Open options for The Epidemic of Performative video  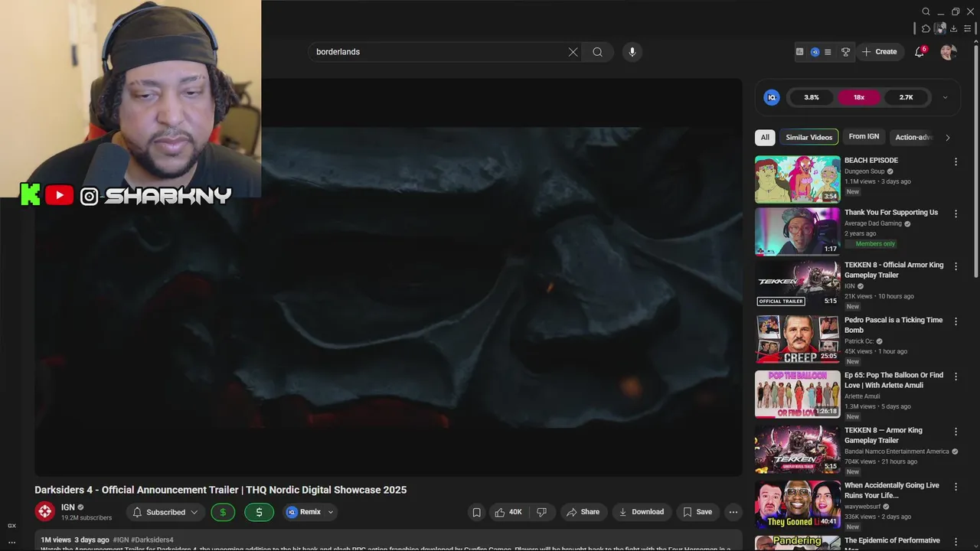pyautogui.click(x=955, y=541)
